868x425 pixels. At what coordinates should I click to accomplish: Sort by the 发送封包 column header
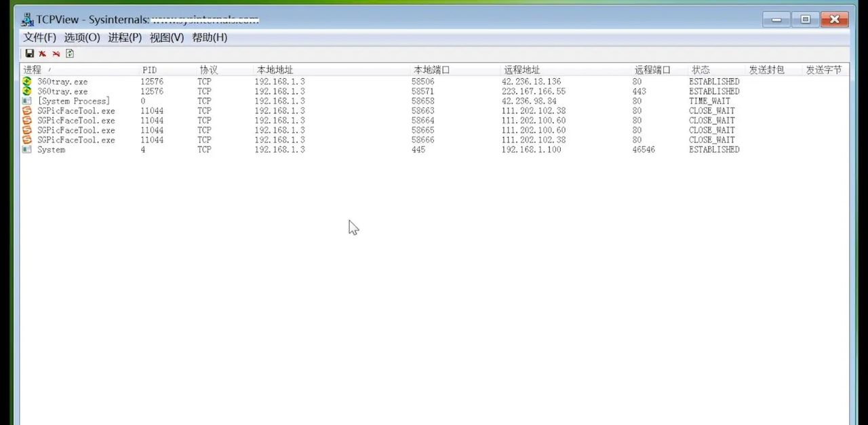click(x=774, y=70)
